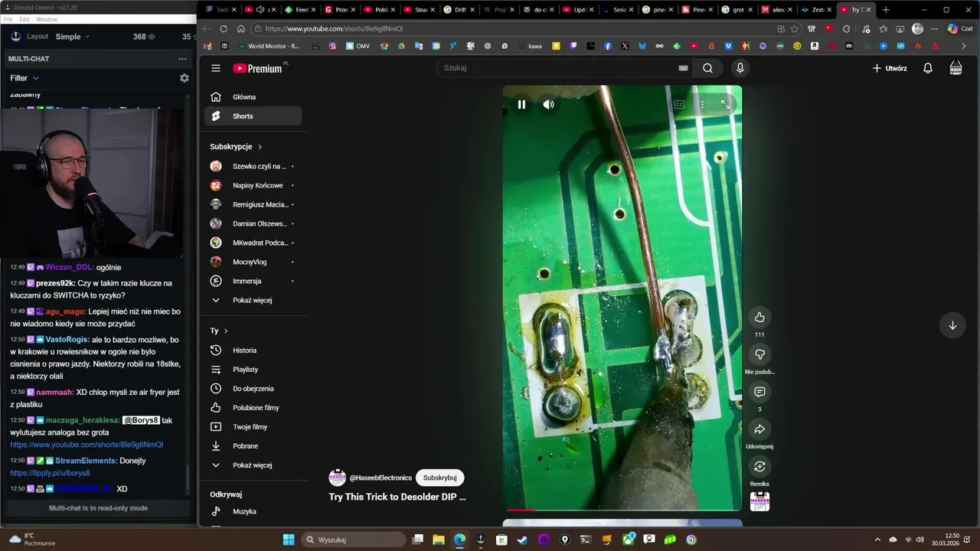Screen dimensions: 980x551
Task: Subscribe using the Subskrybuj button
Action: [x=440, y=478]
